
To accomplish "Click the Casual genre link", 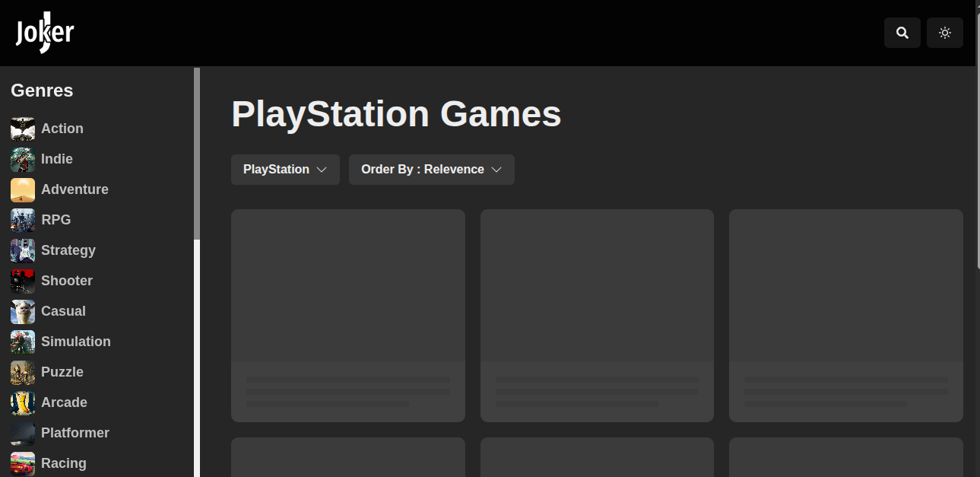I will click(63, 311).
